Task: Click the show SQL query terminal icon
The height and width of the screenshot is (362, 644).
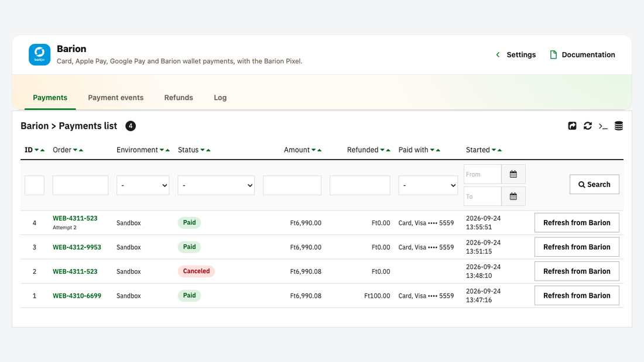Action: [x=603, y=126]
